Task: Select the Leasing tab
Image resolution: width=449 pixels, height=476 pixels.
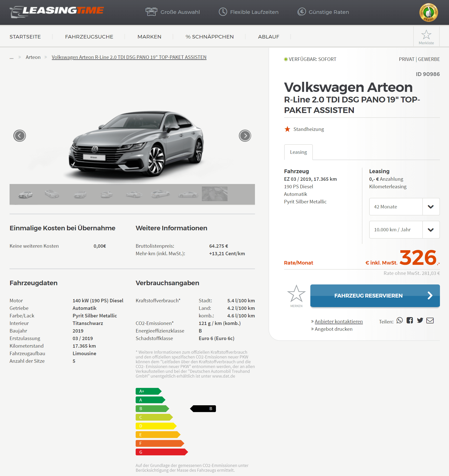Action: (x=298, y=152)
